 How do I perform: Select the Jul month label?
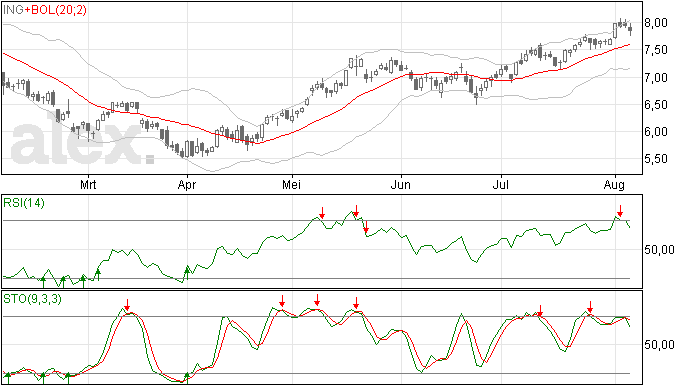(500, 184)
